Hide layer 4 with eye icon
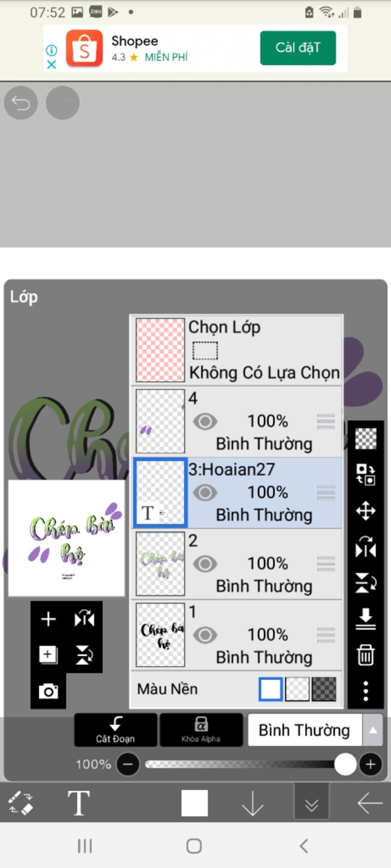 205,422
